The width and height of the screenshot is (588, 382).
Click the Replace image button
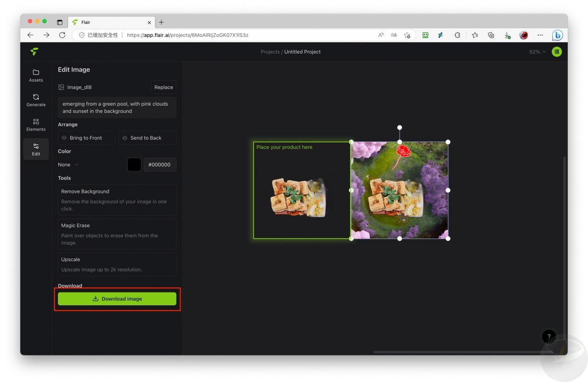pyautogui.click(x=164, y=87)
